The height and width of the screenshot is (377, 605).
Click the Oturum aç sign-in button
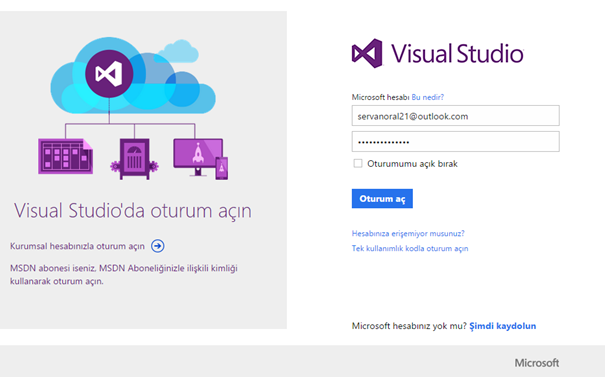point(382,198)
